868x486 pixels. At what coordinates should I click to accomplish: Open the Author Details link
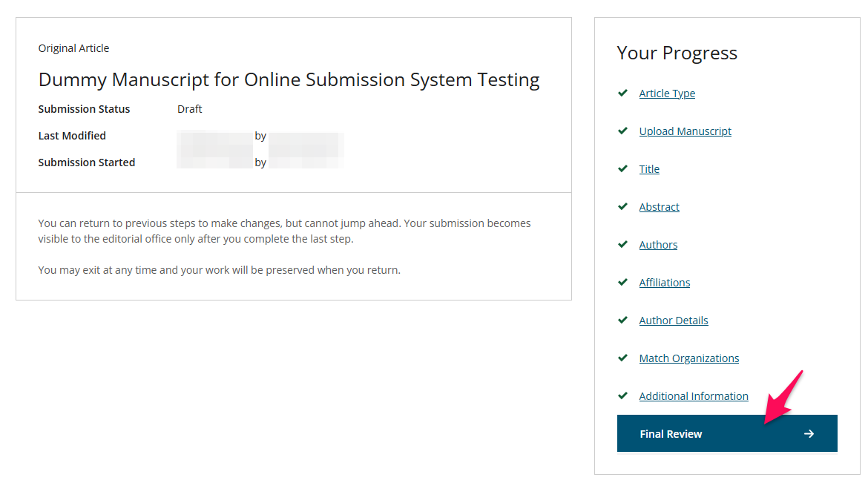[674, 321]
